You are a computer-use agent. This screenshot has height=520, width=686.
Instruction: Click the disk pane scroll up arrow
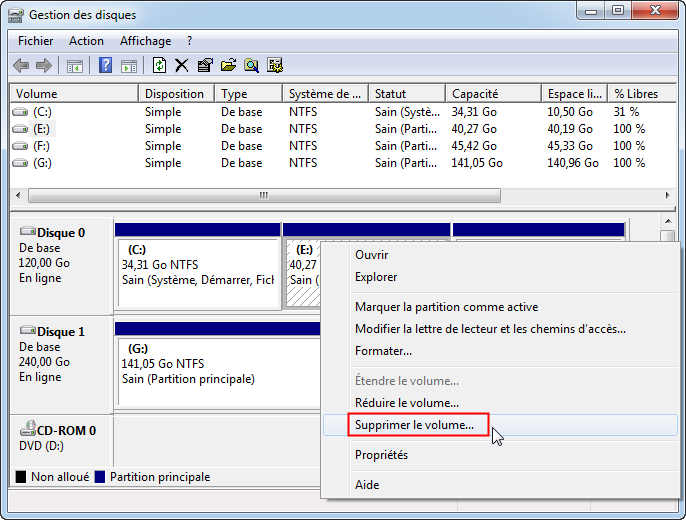668,222
